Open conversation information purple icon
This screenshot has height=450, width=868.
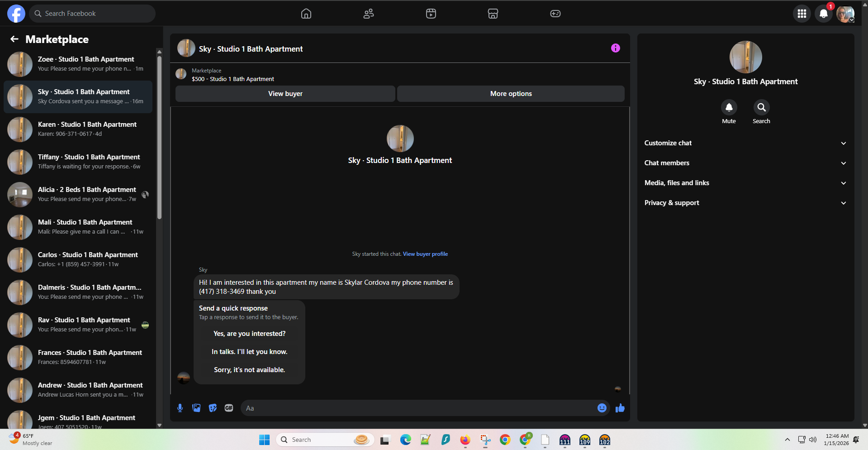point(616,48)
